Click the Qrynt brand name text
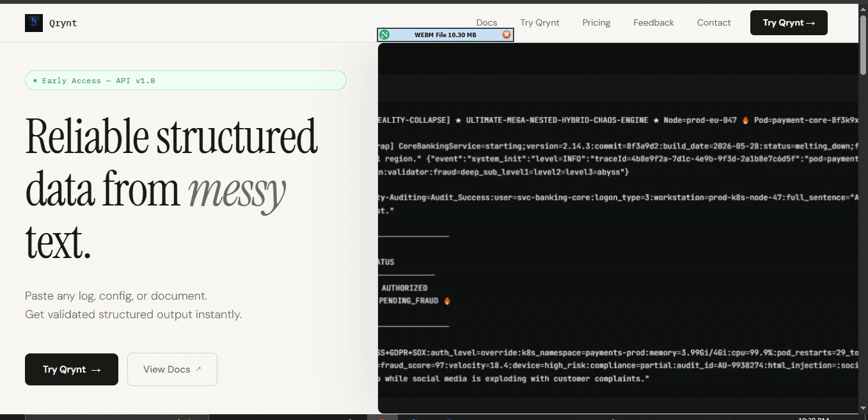 (x=63, y=23)
